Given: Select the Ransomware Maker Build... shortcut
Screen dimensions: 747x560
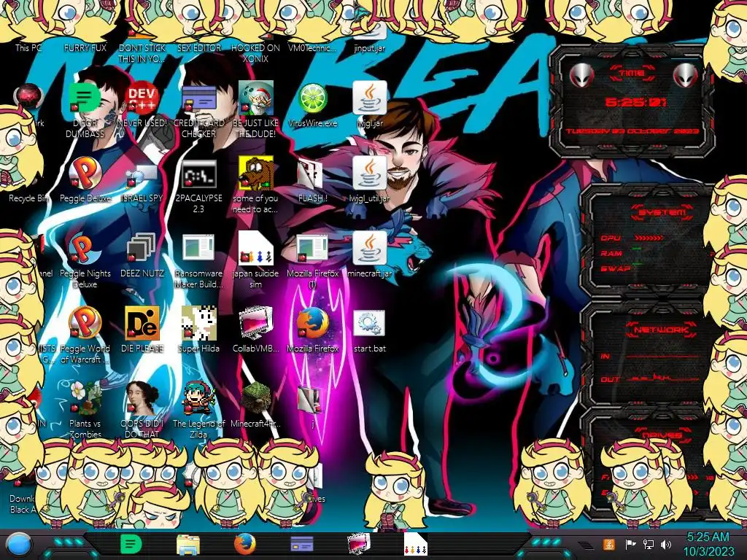Looking at the screenshot, I should point(199,248).
